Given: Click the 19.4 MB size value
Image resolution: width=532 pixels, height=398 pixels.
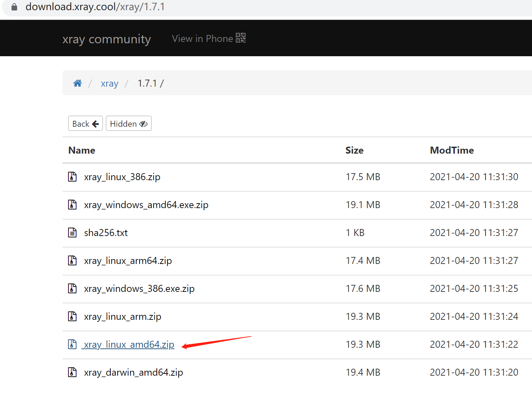Looking at the screenshot, I should [x=363, y=372].
